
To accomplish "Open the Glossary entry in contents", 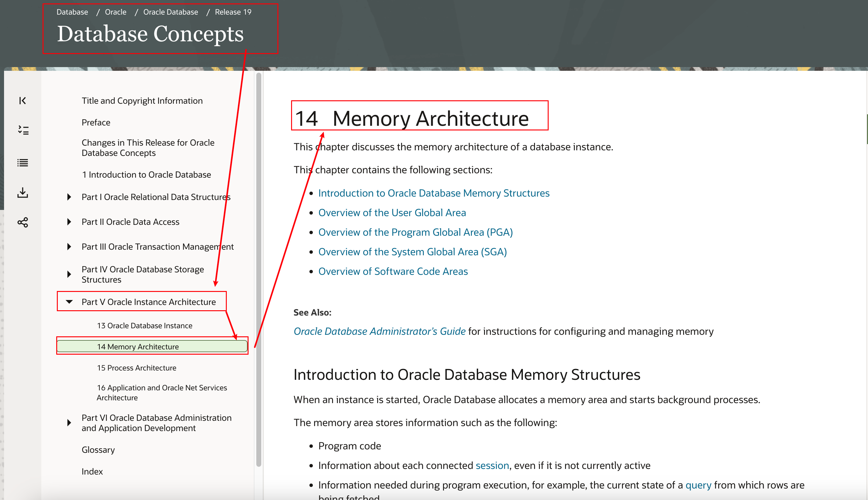I will [x=98, y=450].
